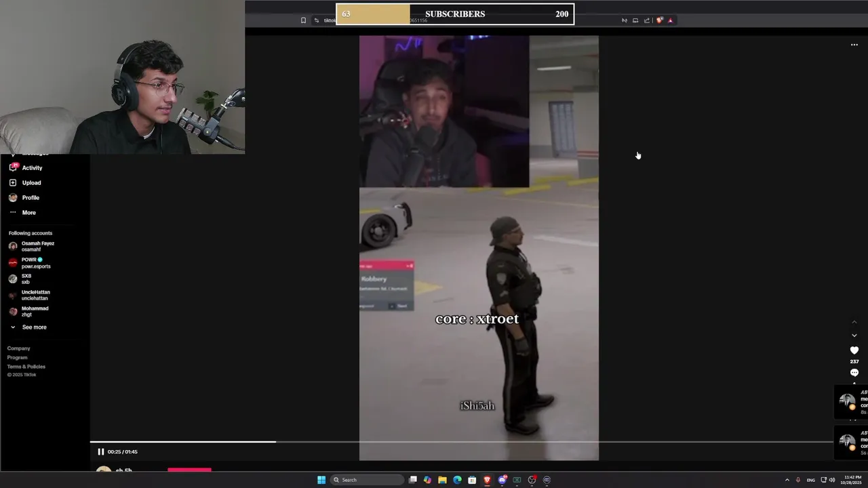Go to the previous video arrow

coord(854,323)
